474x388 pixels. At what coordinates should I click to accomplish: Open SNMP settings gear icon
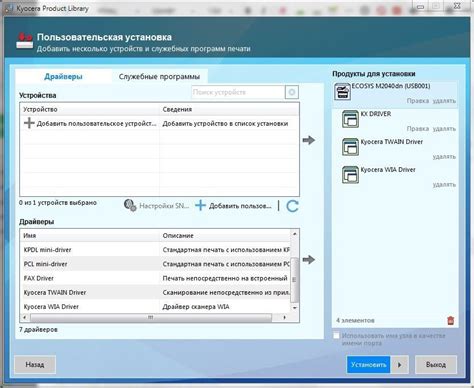130,205
